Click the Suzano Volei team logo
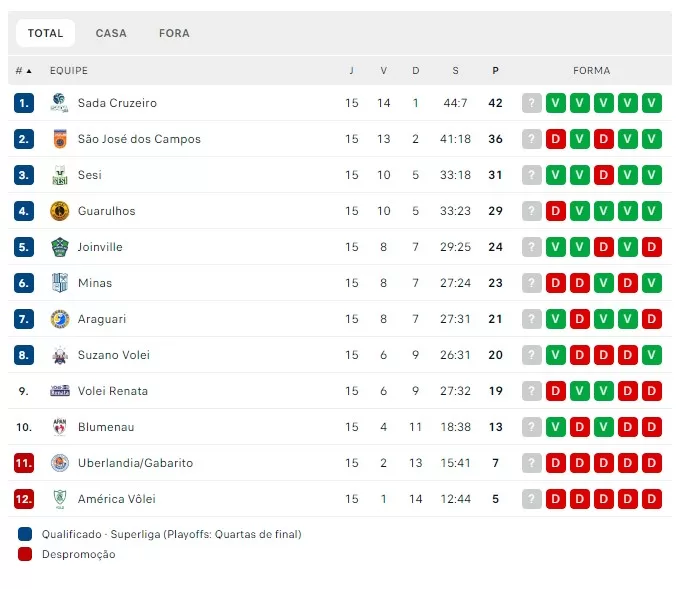683x589 pixels. (x=59, y=355)
